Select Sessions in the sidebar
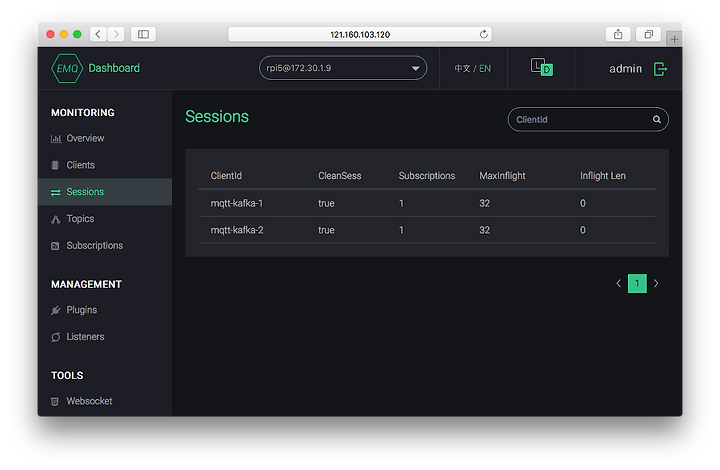Viewport: 720px width, 470px height. (105, 192)
